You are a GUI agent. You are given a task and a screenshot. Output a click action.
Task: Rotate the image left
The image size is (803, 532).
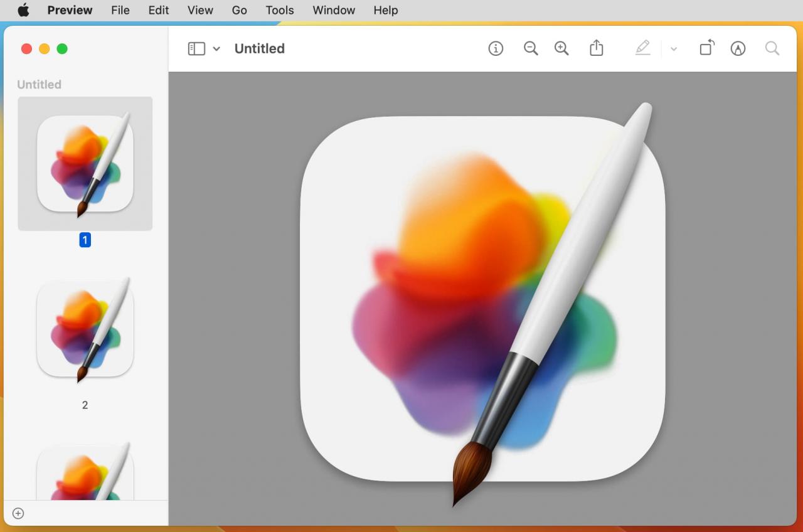click(707, 48)
